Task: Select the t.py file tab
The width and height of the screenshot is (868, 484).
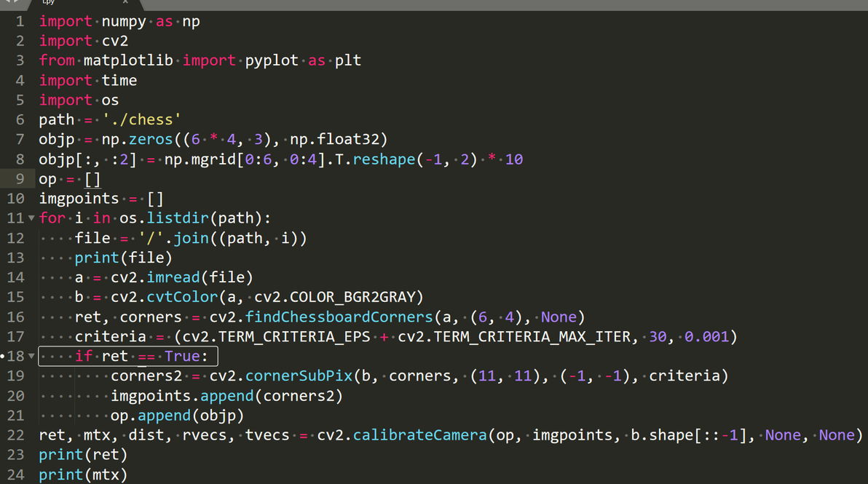Action: point(83,3)
